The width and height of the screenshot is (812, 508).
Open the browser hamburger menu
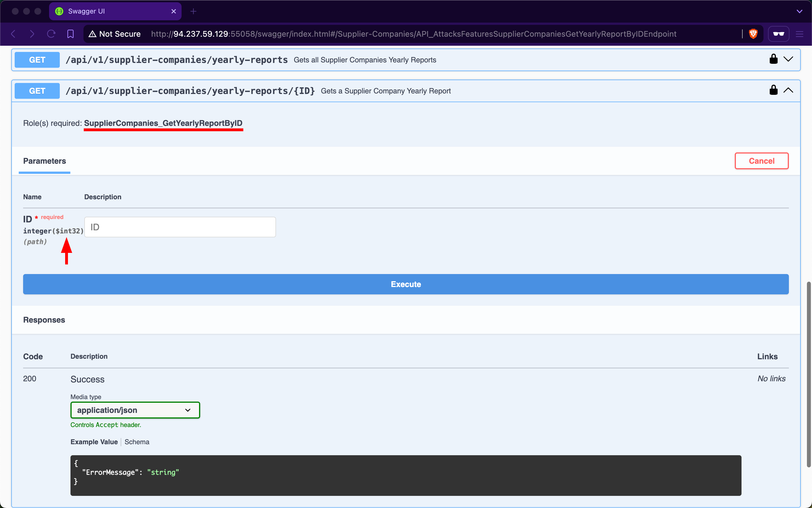click(800, 34)
